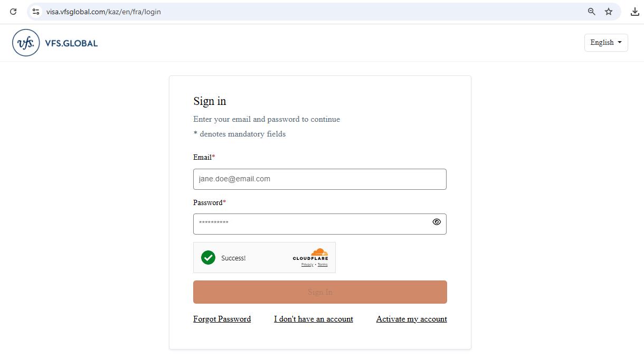
Task: Open the Forgot Password link
Action: [x=222, y=319]
